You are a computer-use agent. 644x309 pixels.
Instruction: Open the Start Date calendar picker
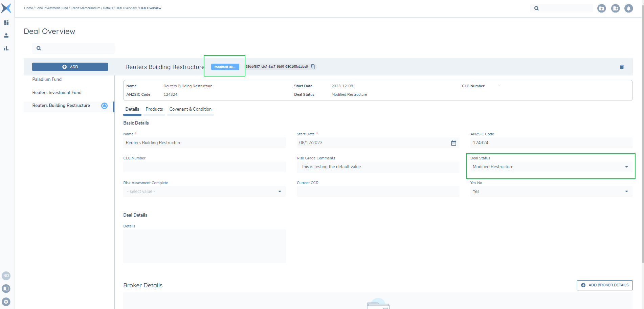(453, 143)
